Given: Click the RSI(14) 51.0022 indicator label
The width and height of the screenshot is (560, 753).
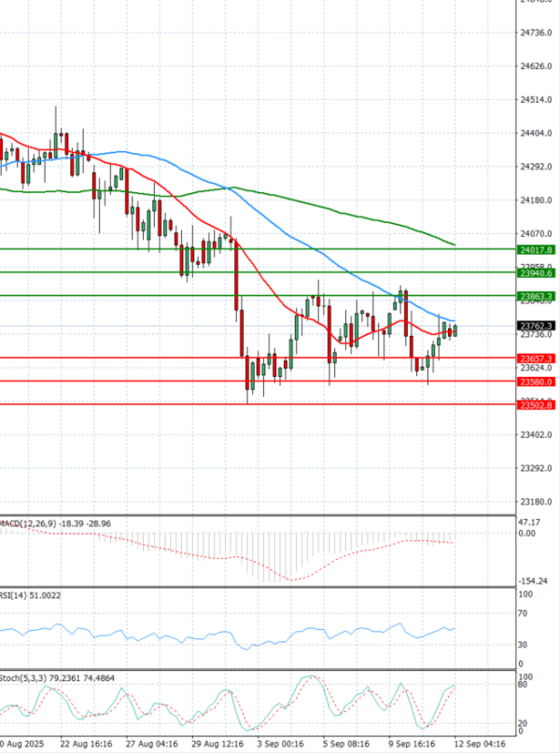Looking at the screenshot, I should 30,595.
